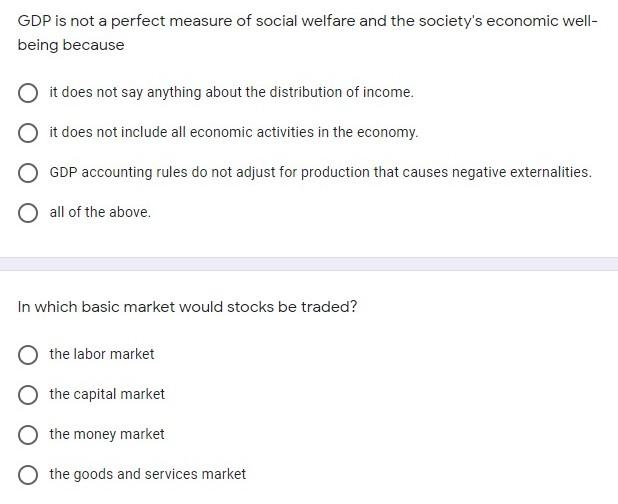Pick 'the money market' radio button
Viewport: 618px width, 504px height.
pos(29,435)
